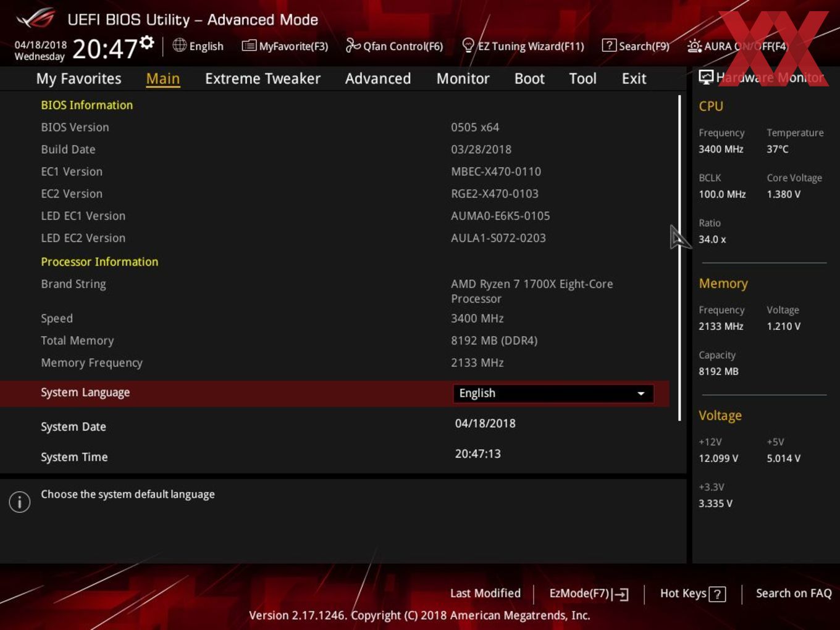The width and height of the screenshot is (840, 630).
Task: Click the ROG logo icon
Action: tap(36, 19)
